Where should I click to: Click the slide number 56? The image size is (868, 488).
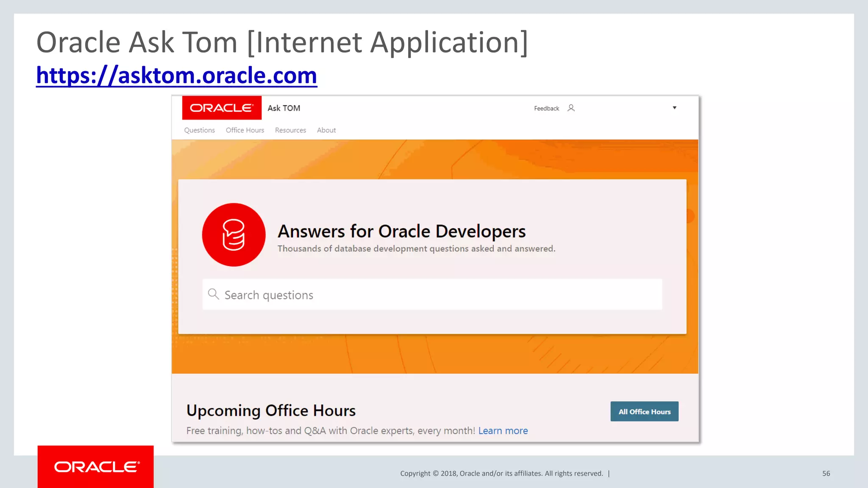point(826,474)
